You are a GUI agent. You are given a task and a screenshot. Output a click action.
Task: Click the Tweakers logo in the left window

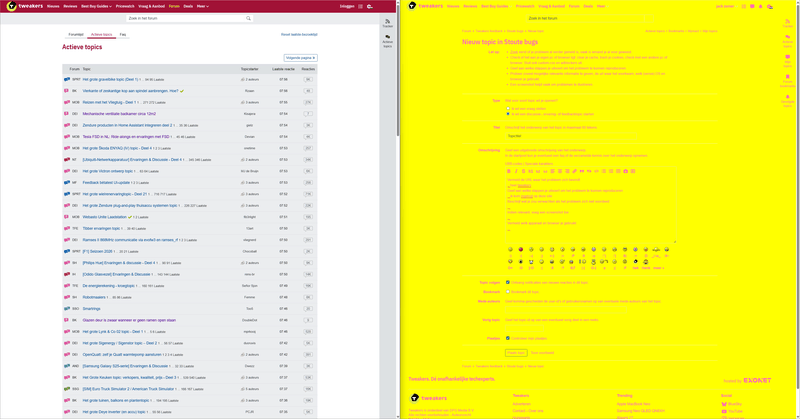(25, 6)
